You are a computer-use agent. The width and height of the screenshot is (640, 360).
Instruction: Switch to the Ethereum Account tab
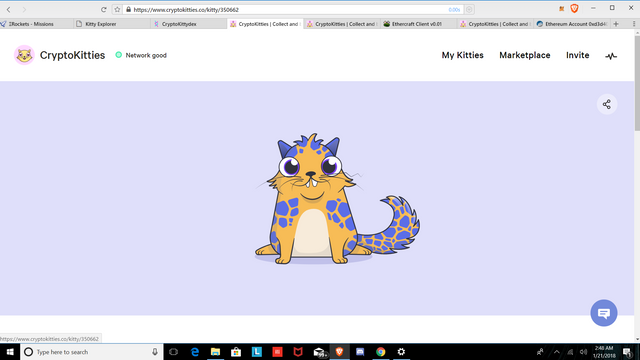(x=572, y=24)
